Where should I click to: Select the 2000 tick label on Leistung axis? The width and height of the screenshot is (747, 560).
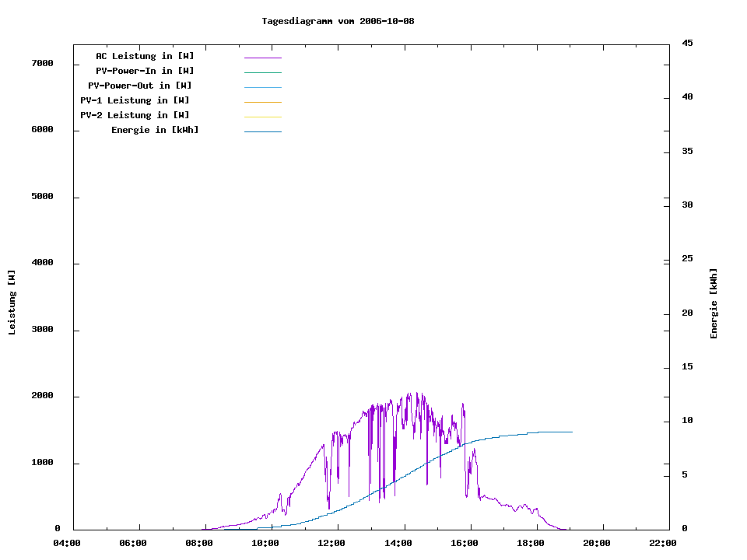click(x=42, y=396)
